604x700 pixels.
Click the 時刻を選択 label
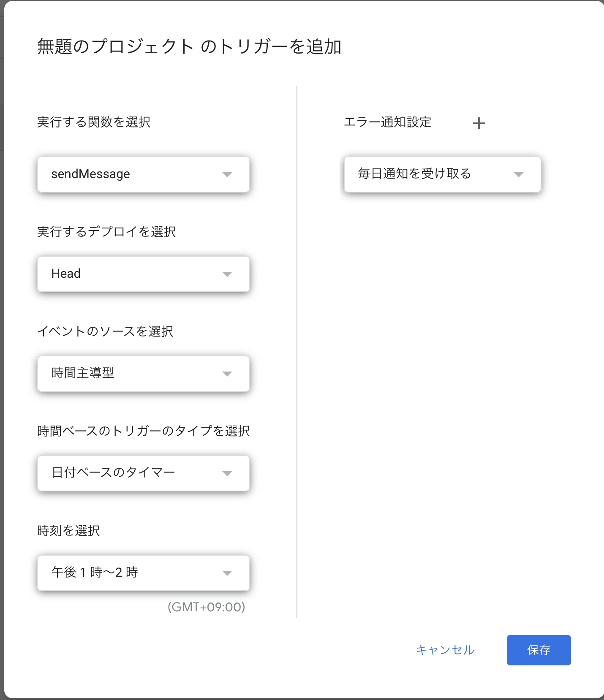pos(68,531)
